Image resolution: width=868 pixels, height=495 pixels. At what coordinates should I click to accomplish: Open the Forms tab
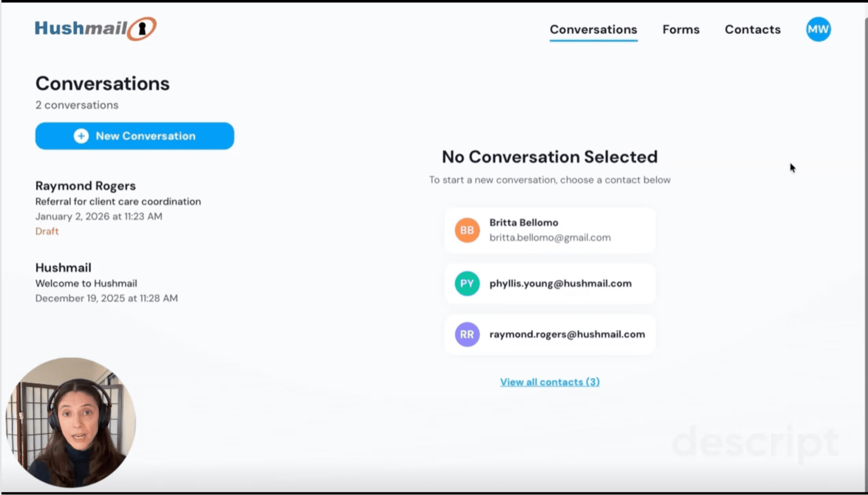point(681,30)
